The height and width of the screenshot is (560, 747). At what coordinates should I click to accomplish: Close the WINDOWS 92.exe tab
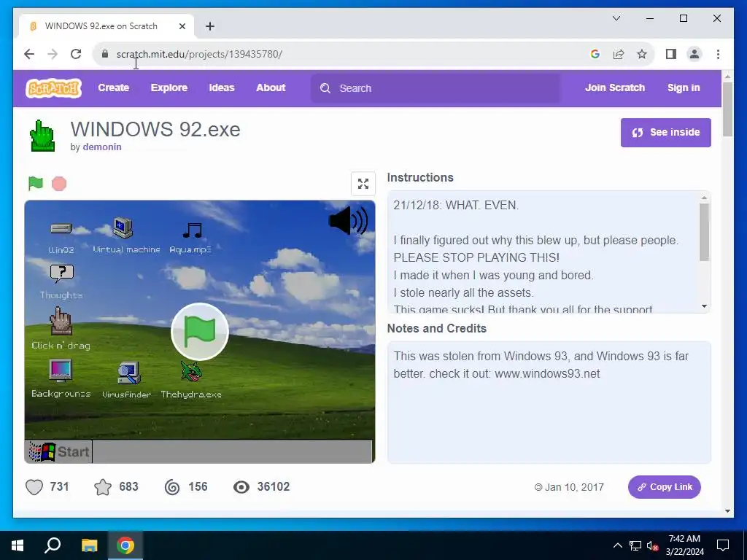[182, 26]
